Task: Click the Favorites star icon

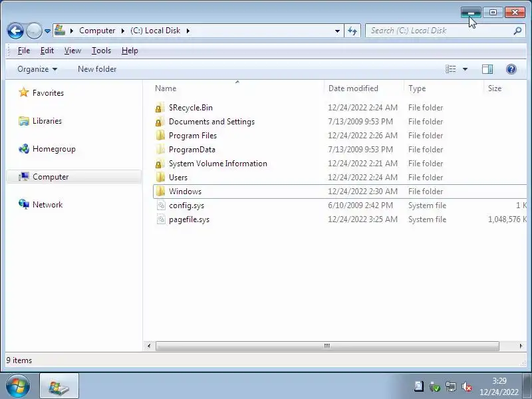Action: [24, 92]
